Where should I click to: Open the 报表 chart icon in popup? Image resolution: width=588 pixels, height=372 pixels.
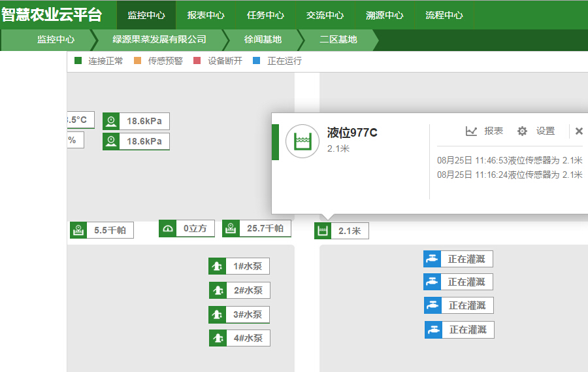[x=471, y=131]
